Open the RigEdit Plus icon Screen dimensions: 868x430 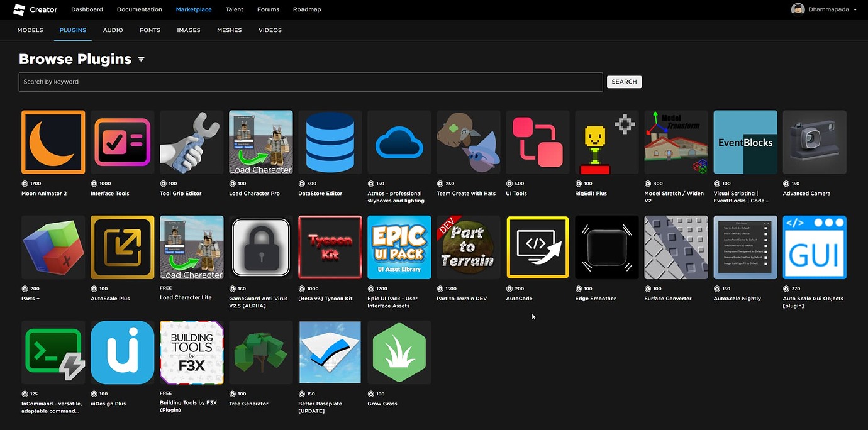(607, 142)
